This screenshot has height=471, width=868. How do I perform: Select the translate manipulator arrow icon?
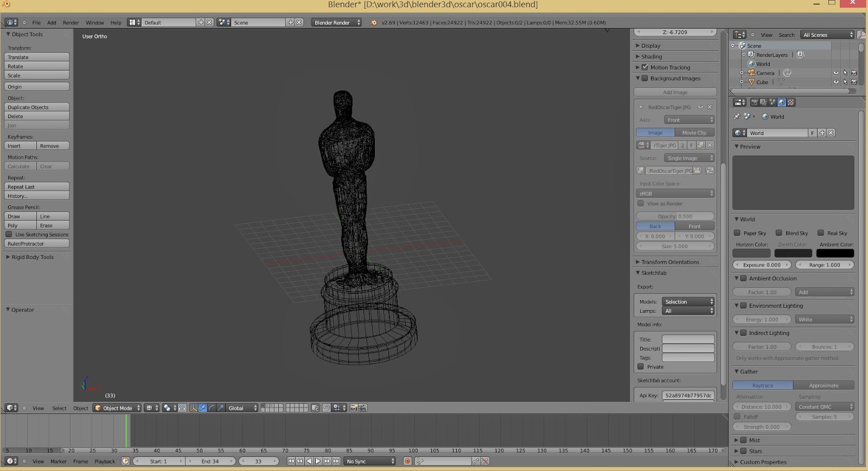click(202, 408)
